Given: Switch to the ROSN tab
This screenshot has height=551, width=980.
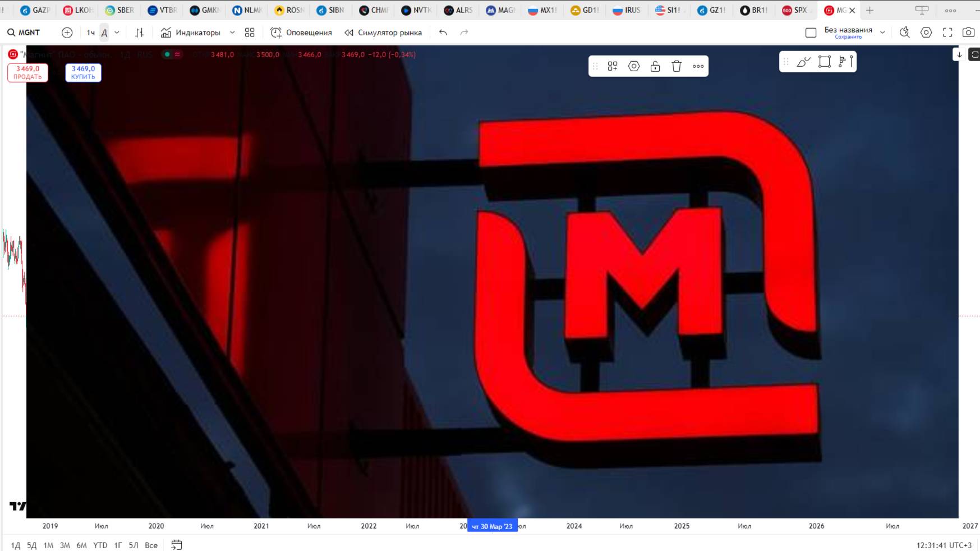Looking at the screenshot, I should click(x=289, y=10).
